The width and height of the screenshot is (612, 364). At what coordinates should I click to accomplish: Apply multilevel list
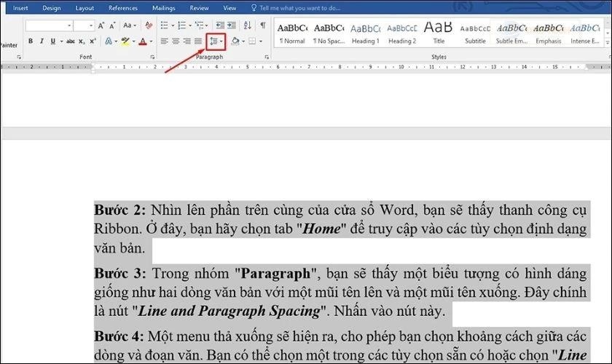coord(199,25)
